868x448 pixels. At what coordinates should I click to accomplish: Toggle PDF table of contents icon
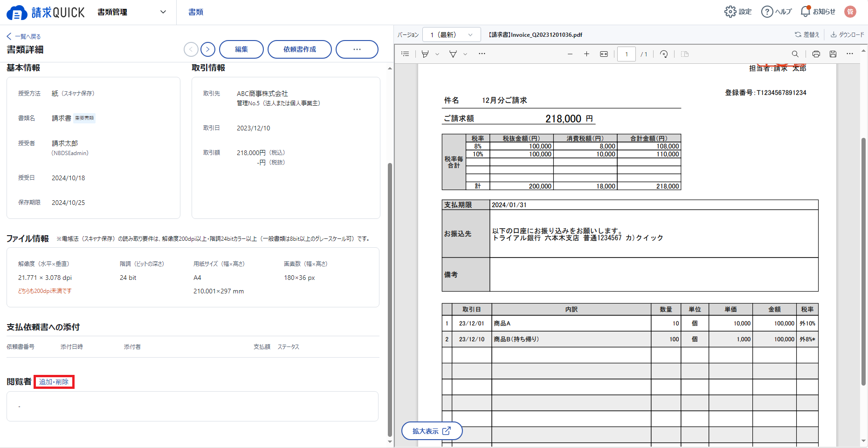[405, 54]
